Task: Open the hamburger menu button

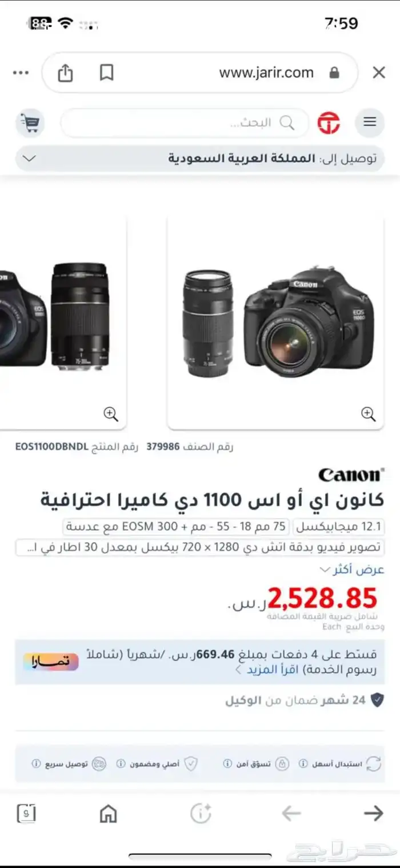Action: (x=370, y=122)
